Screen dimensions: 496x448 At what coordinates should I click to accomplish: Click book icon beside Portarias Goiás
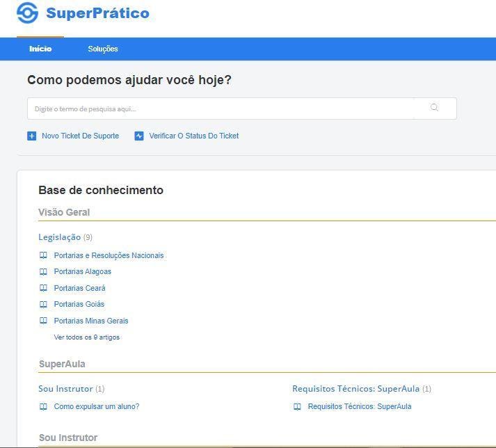click(43, 305)
